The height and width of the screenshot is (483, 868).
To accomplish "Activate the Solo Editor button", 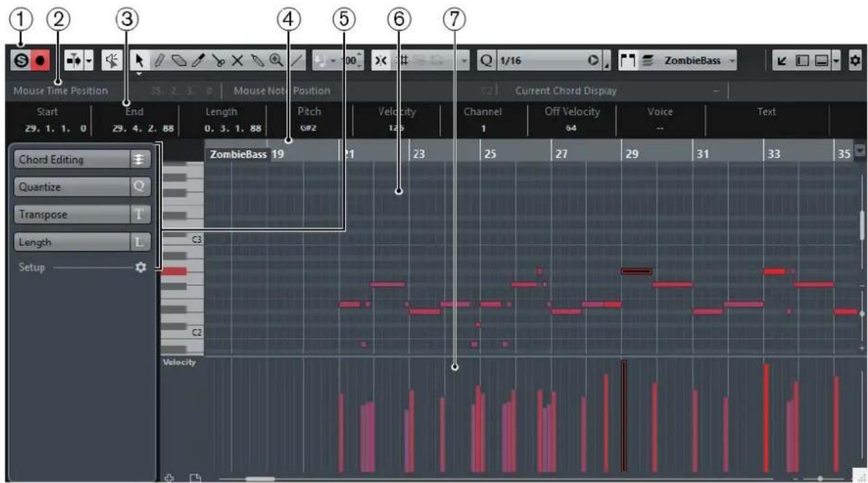I will point(20,61).
